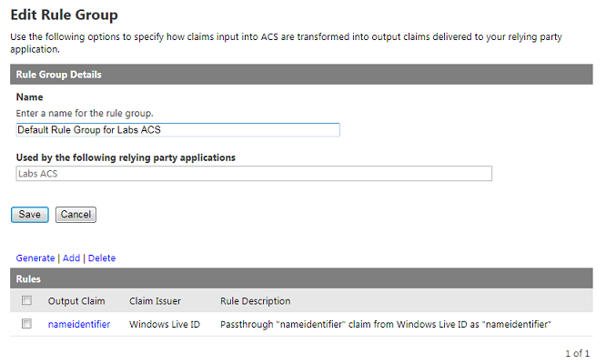This screenshot has width=606, height=364.
Task: Open the Generate rules link
Action: tap(35, 258)
